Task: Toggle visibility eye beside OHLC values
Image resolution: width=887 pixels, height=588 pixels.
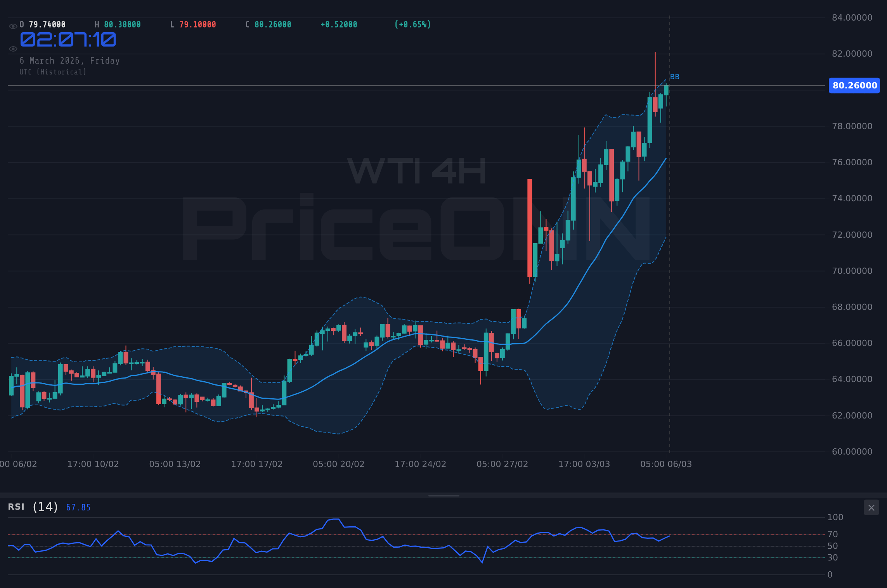Action: [x=13, y=26]
